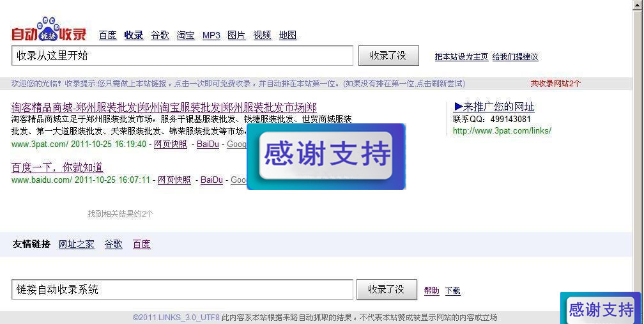Open ▶来推广您的网址 promotion link

tap(494, 107)
